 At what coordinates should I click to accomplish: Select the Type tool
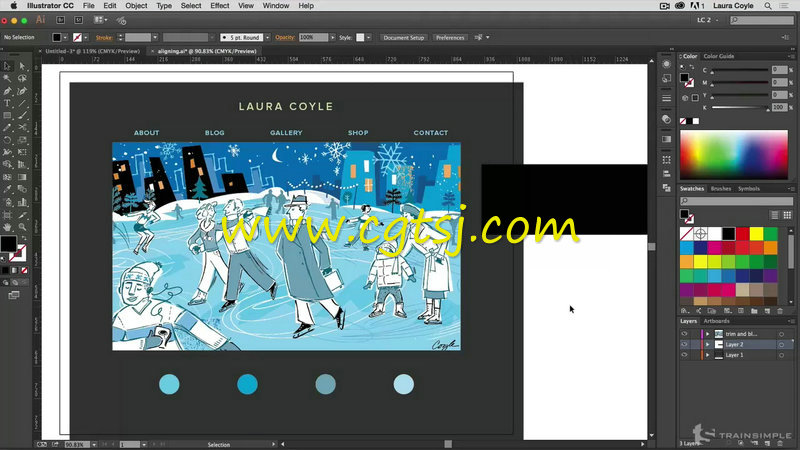click(7, 103)
